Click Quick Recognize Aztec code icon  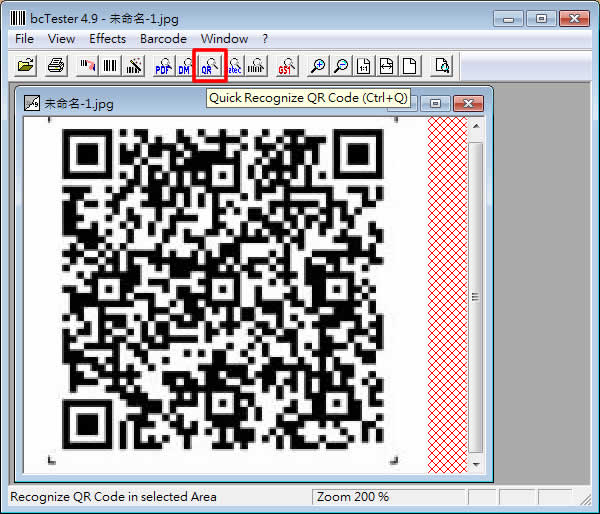[235, 66]
